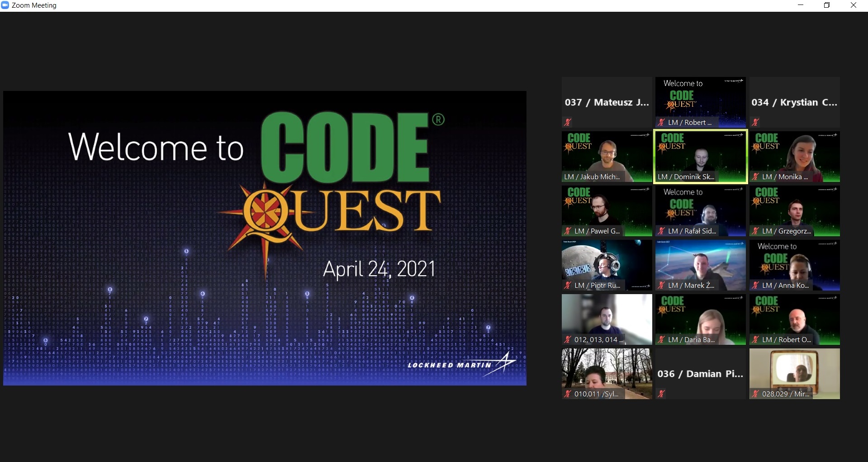Click the muted mic icon next to 010,011 /Syl...
The width and height of the screenshot is (868, 462).
pos(568,394)
